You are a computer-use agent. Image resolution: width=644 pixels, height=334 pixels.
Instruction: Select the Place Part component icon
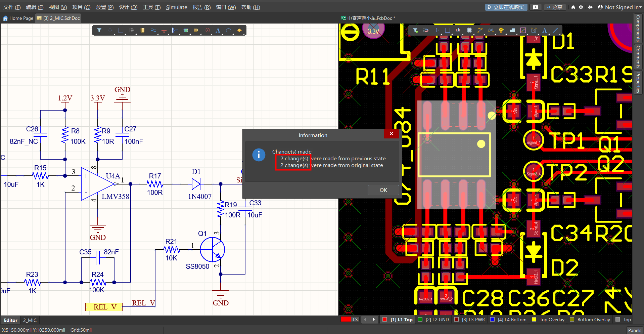(x=142, y=30)
